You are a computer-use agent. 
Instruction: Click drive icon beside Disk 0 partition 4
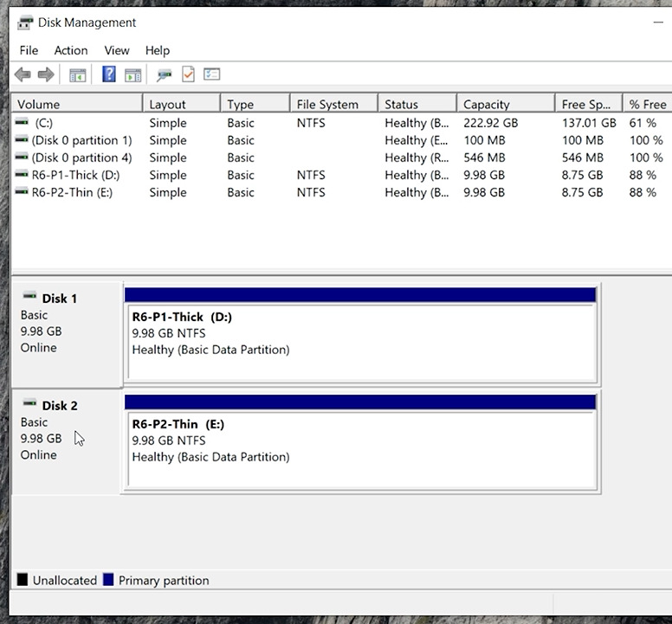(22, 157)
